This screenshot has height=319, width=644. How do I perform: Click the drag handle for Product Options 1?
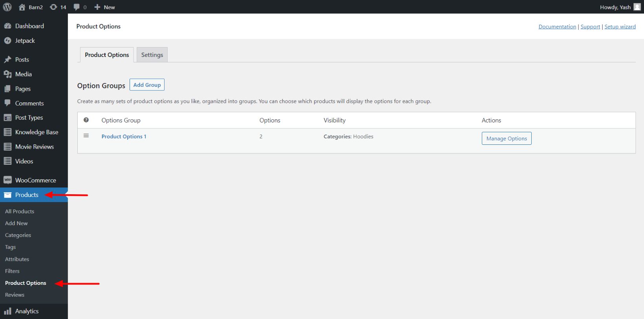(x=86, y=136)
